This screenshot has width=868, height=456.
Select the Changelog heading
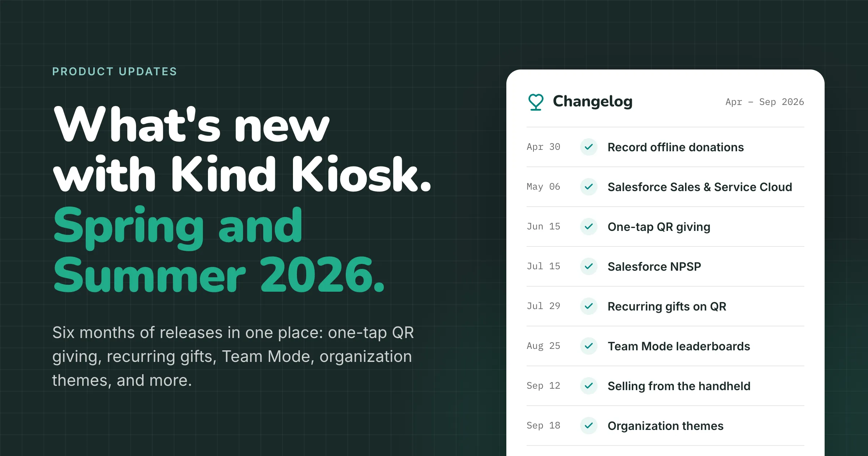tap(593, 102)
